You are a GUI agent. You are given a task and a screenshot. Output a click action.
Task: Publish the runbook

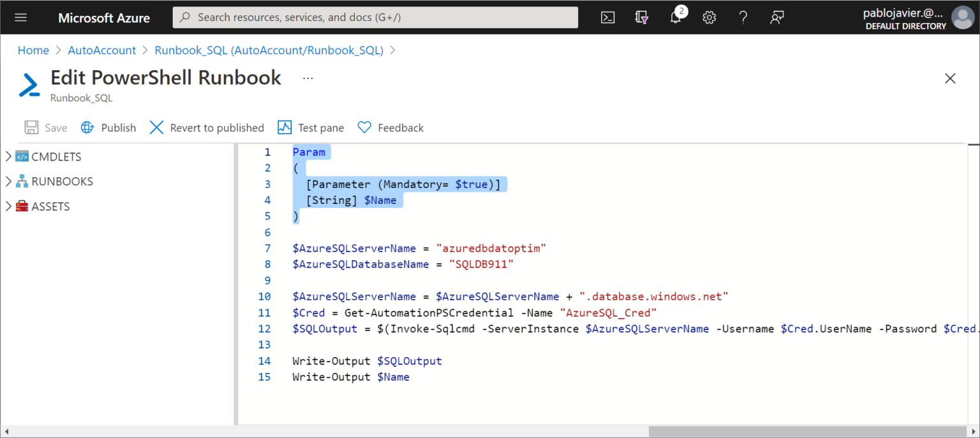[108, 128]
